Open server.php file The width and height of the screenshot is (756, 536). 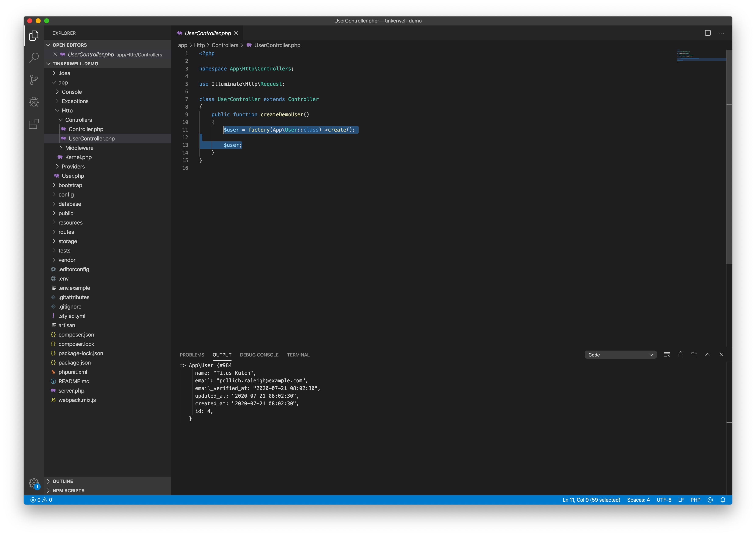point(107,390)
